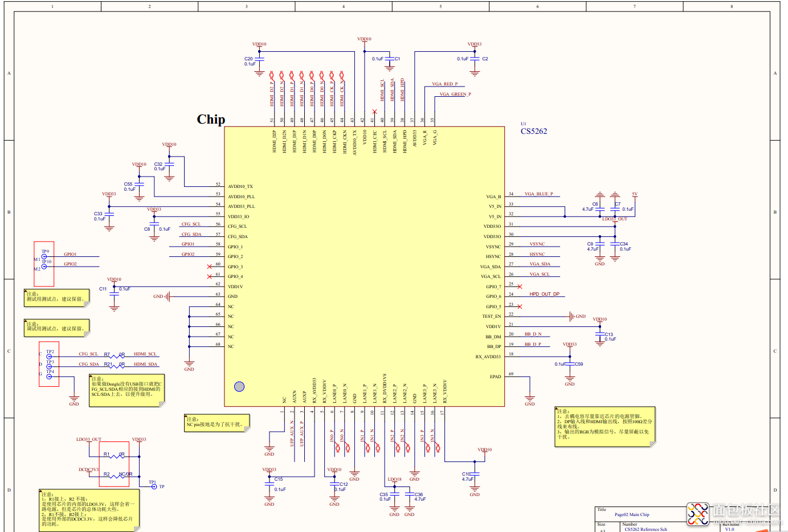788x532 pixels.
Task: Click the V1.0 revision value
Action: pyautogui.click(x=729, y=529)
